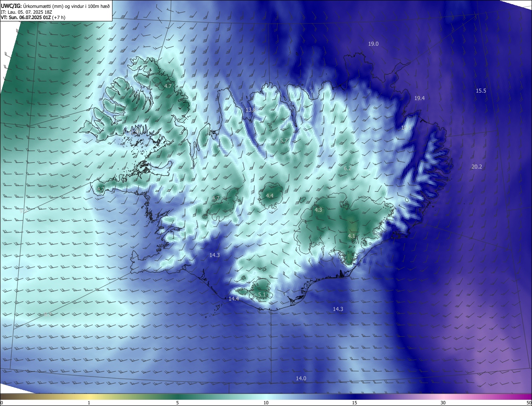The width and height of the screenshot is (532, 406).
Task: Click the 20.2 value label
Action: coord(477,167)
